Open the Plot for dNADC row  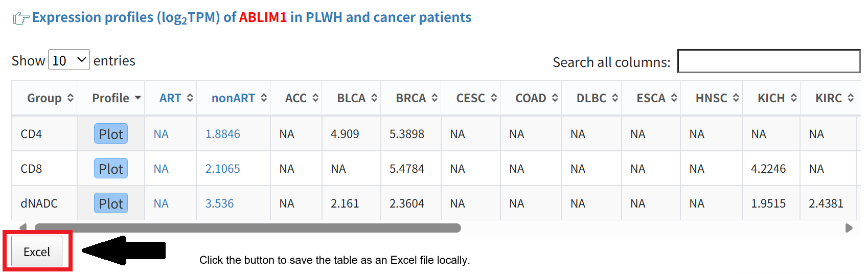(111, 203)
